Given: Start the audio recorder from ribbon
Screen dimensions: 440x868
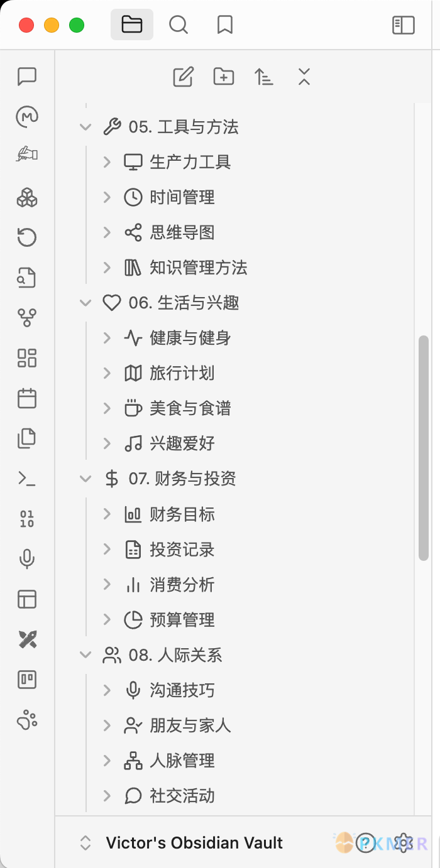Looking at the screenshot, I should pos(27,559).
